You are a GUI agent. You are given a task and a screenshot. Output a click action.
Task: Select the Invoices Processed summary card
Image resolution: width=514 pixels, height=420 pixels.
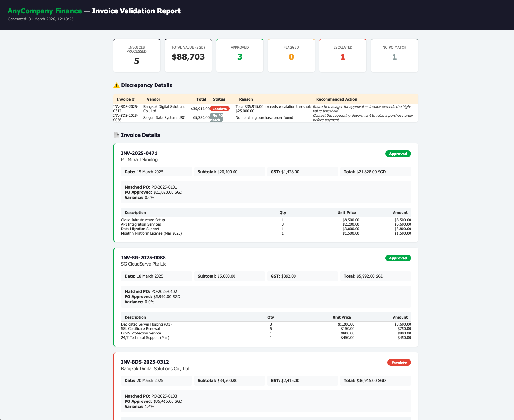(137, 55)
